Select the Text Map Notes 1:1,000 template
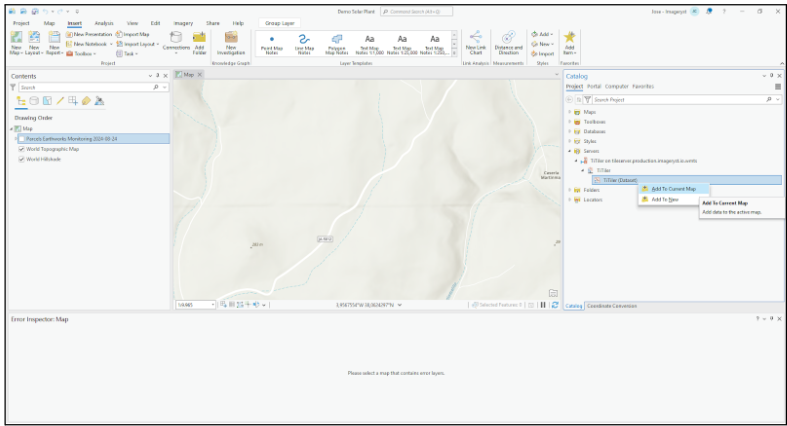 pyautogui.click(x=369, y=43)
